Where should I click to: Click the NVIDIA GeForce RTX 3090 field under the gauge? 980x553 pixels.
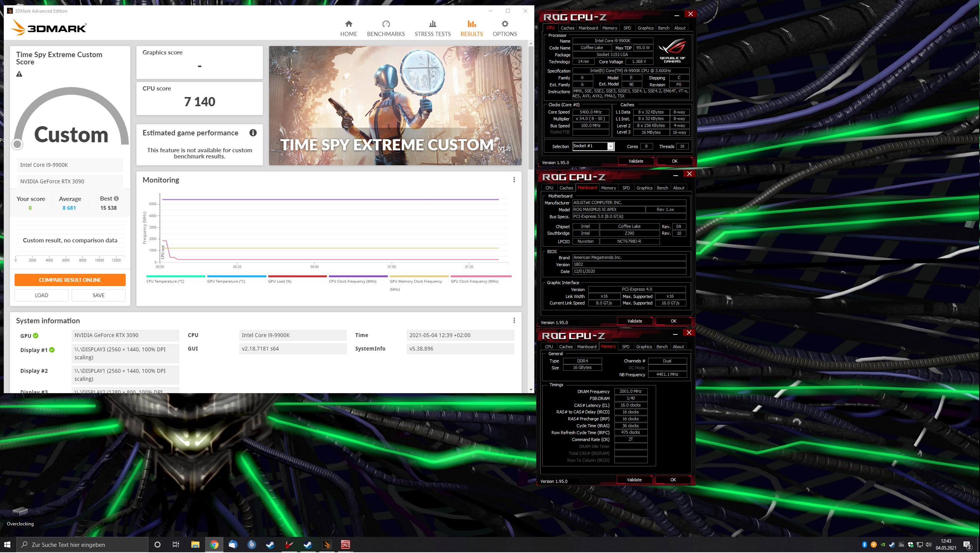tap(70, 181)
